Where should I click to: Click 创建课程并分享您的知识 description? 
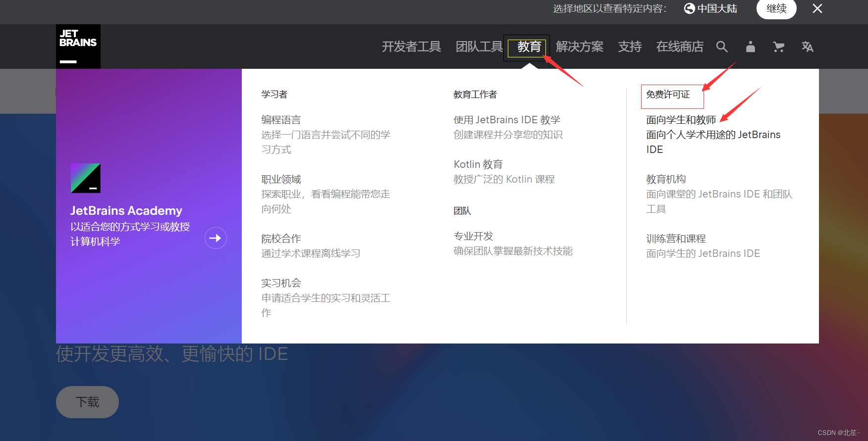(x=508, y=135)
